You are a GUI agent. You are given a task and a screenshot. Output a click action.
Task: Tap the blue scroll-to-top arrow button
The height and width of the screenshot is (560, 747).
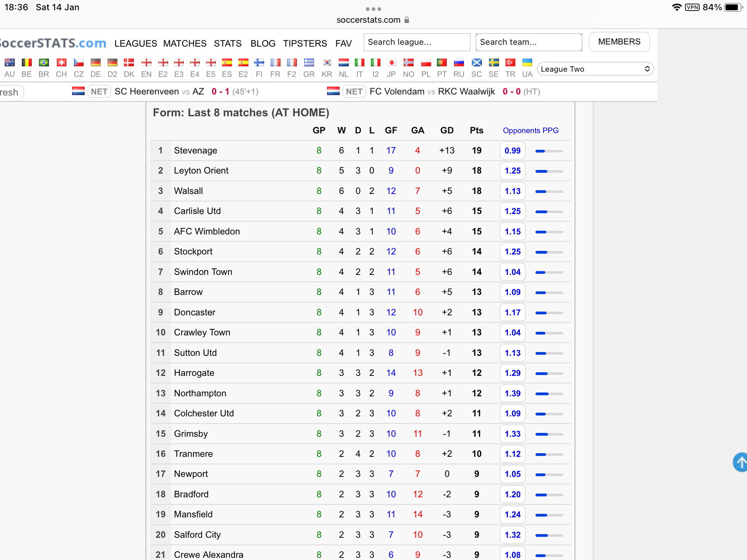(x=740, y=462)
